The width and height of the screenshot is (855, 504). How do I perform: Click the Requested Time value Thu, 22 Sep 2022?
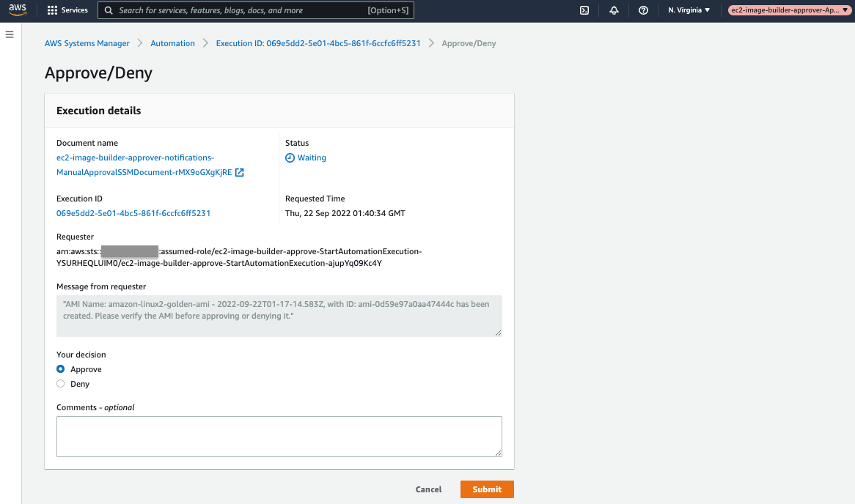click(x=345, y=213)
